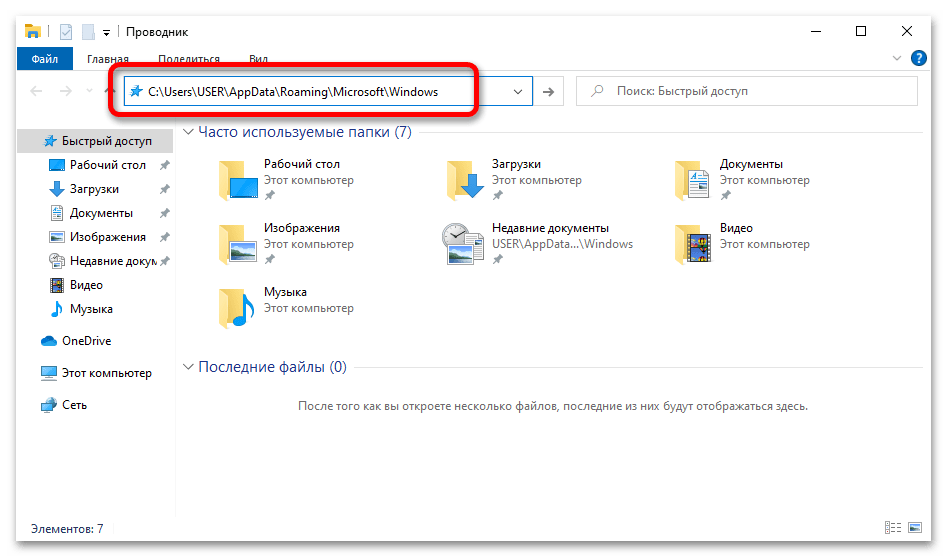Click the Этот компьютер monitor icon in sidebar
This screenshot has height=557, width=947.
[x=49, y=373]
